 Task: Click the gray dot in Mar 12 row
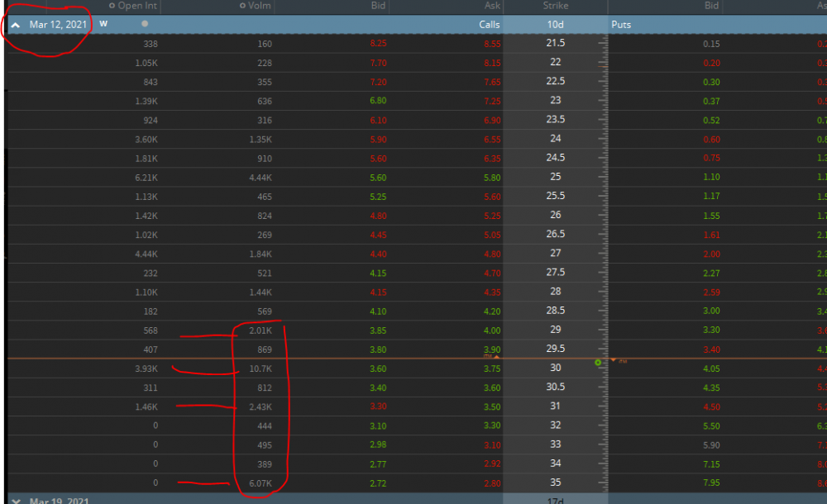(146, 24)
